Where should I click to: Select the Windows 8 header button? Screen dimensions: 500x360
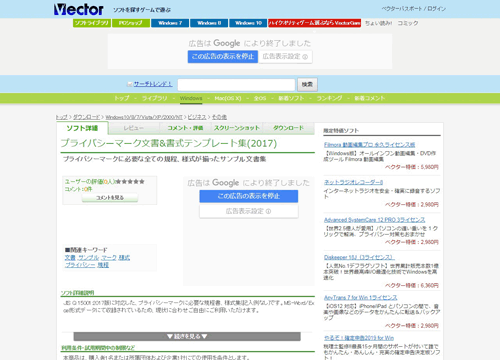pos(209,23)
